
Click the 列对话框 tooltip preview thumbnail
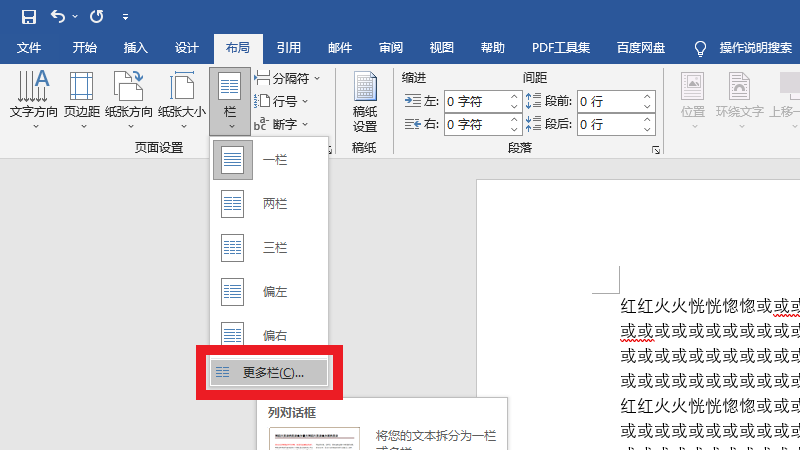[314, 439]
